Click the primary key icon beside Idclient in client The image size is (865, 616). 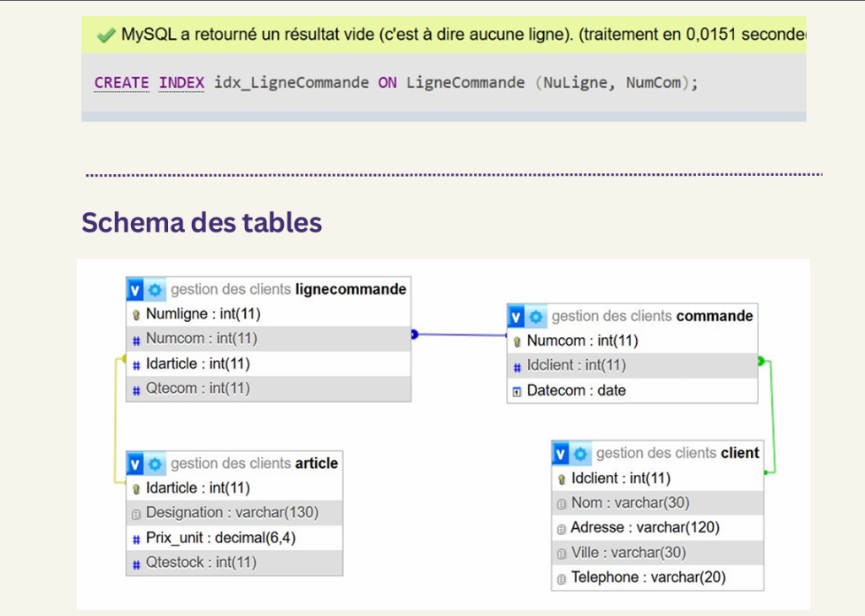[560, 477]
